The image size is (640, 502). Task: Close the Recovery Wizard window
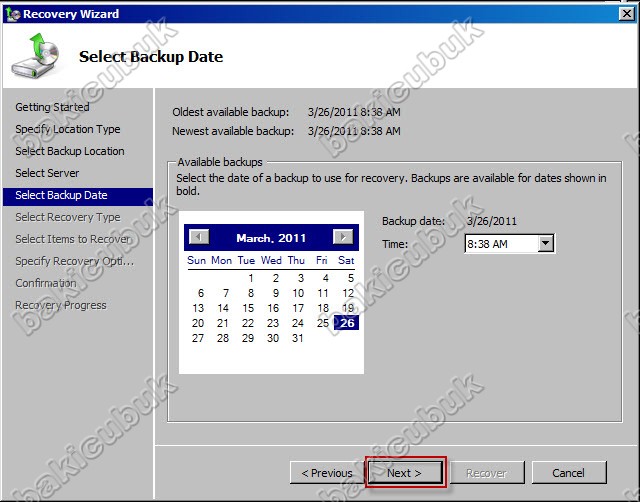point(627,14)
